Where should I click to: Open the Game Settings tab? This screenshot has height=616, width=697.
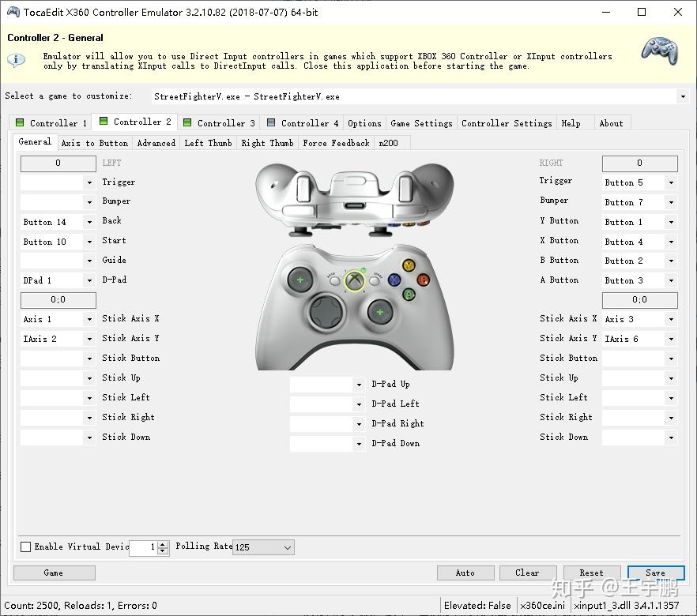421,123
